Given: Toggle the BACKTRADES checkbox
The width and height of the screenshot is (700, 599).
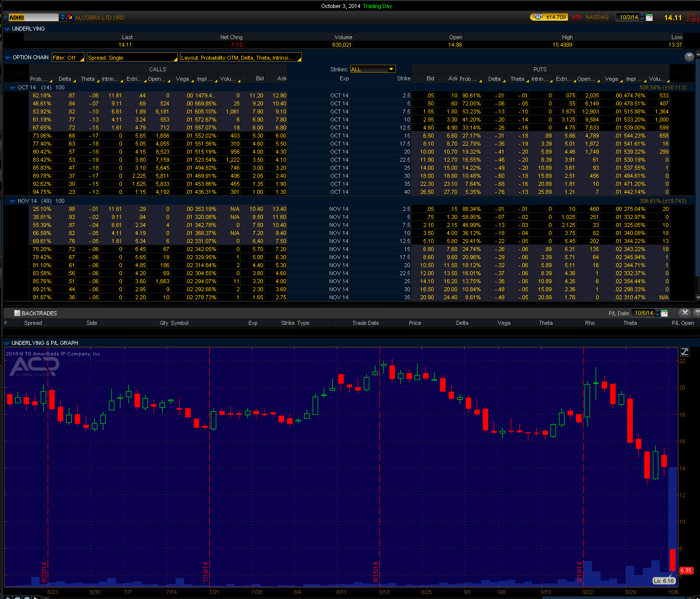Looking at the screenshot, I should 17,313.
